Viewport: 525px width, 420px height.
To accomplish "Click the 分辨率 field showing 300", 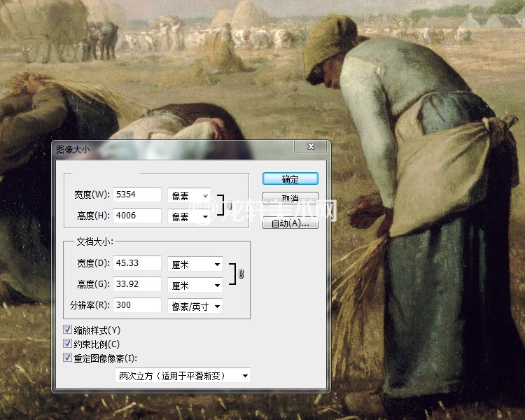I will point(136,305).
